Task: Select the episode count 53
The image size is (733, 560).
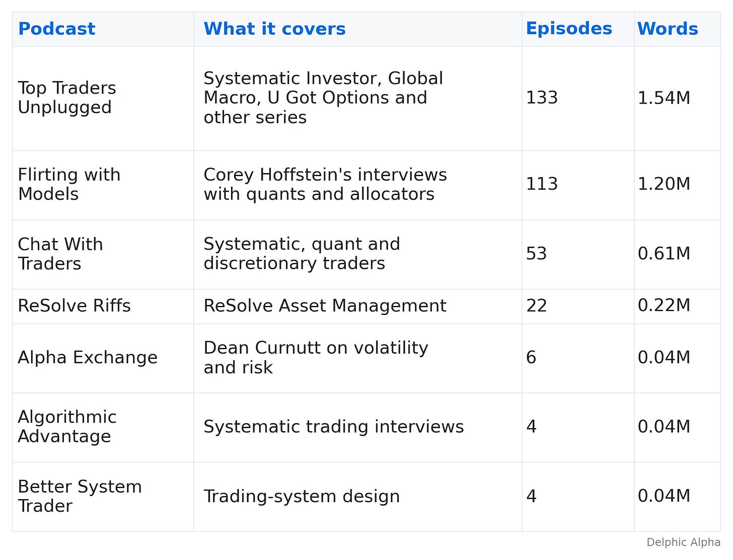Action: [x=536, y=254]
